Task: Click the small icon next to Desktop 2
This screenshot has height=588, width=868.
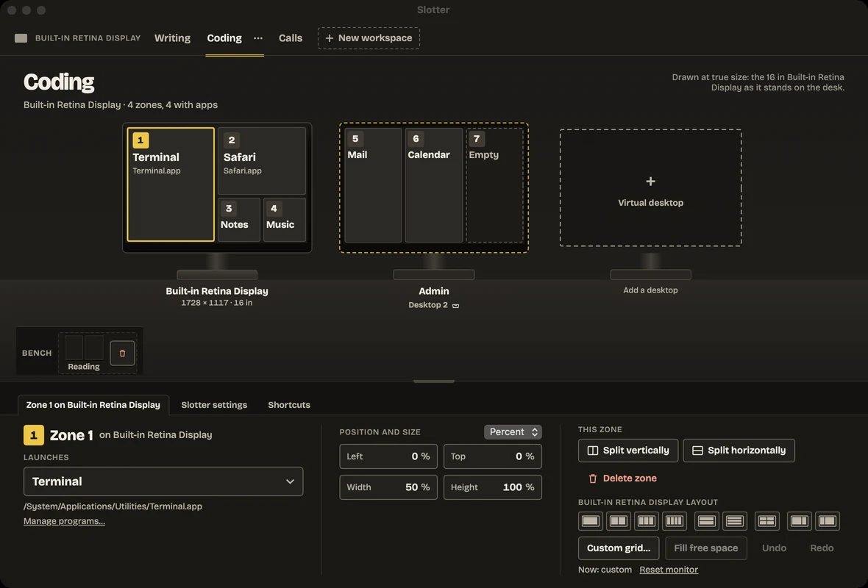Action: click(455, 305)
